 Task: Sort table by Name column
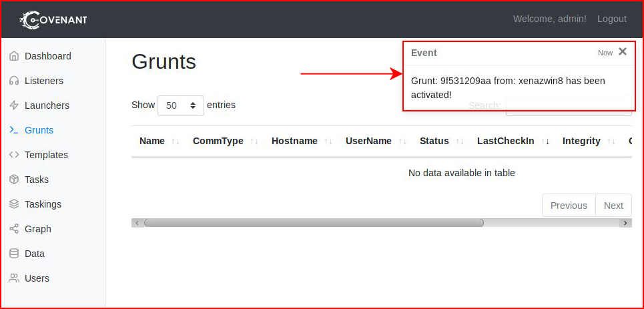coord(159,141)
